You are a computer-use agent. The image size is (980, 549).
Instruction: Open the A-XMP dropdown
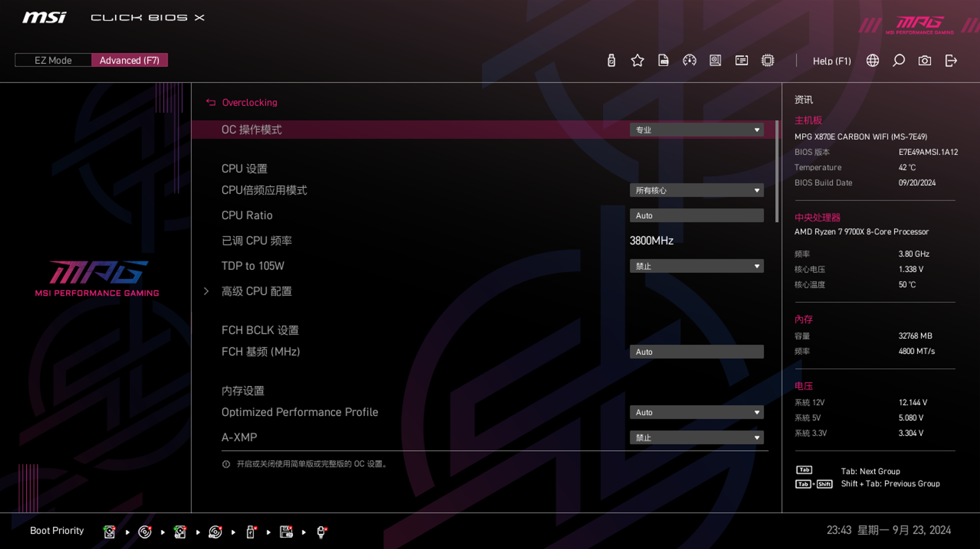(x=697, y=438)
